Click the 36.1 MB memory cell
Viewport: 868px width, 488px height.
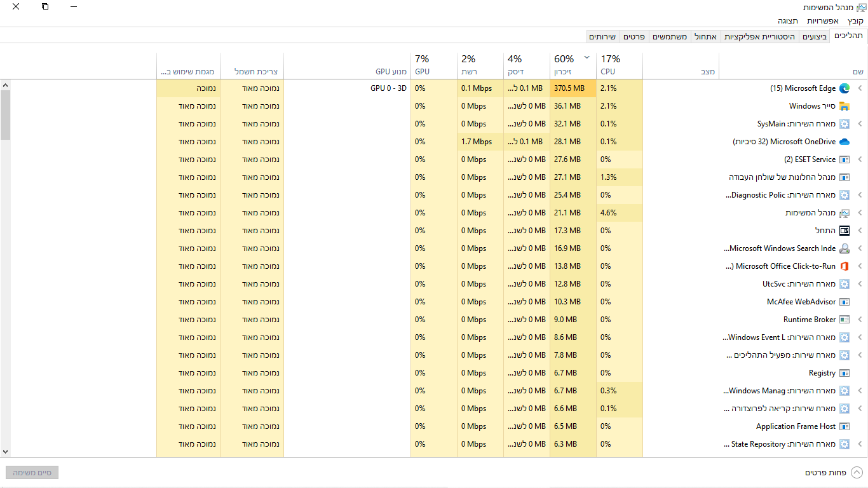573,106
